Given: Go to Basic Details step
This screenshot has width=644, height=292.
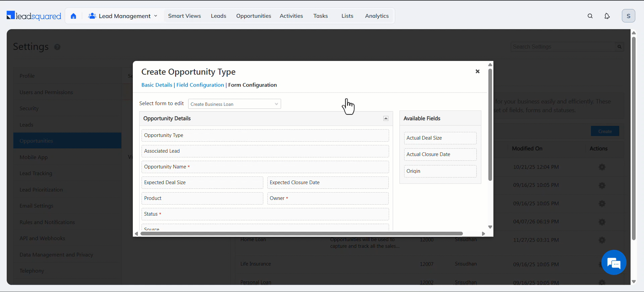Looking at the screenshot, I should (x=157, y=85).
